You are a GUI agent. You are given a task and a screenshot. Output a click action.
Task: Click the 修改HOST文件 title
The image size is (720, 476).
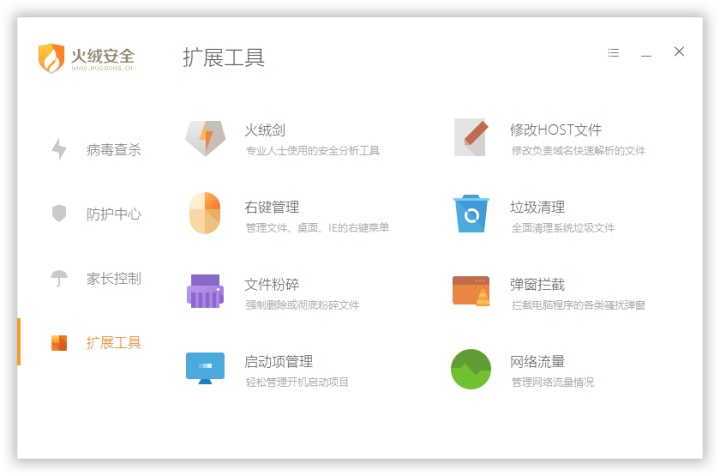pyautogui.click(x=556, y=130)
